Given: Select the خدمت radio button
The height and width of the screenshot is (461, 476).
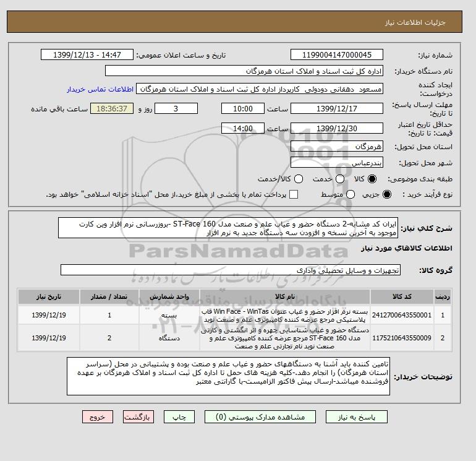Looking at the screenshot, I should click(340, 179).
